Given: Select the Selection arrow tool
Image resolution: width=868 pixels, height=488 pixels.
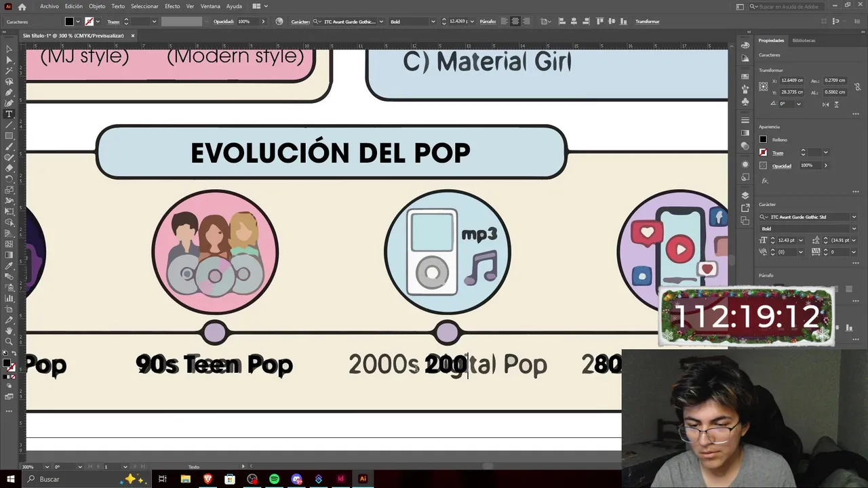Looking at the screenshot, I should [x=9, y=49].
